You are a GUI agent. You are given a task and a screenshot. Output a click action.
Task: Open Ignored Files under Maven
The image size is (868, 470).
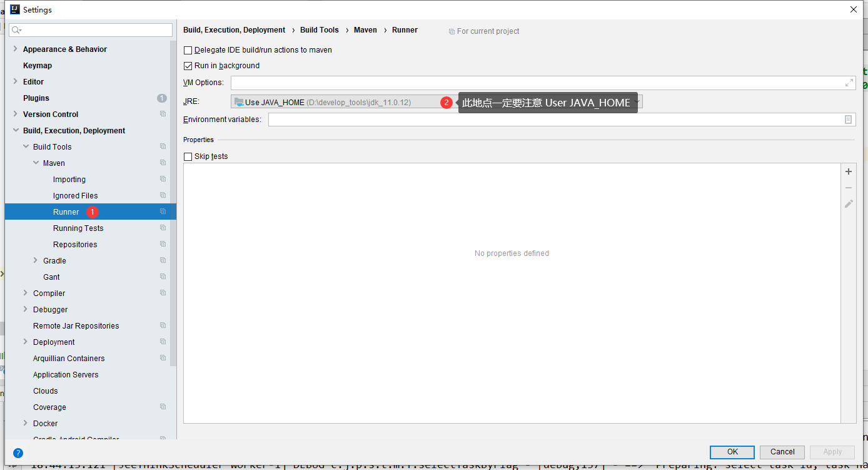[76, 196]
